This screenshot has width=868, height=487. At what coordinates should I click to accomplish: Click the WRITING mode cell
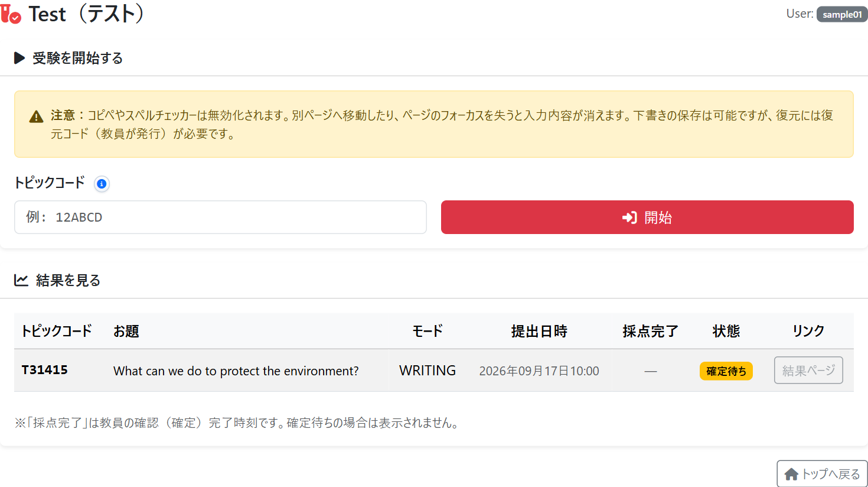[428, 370]
